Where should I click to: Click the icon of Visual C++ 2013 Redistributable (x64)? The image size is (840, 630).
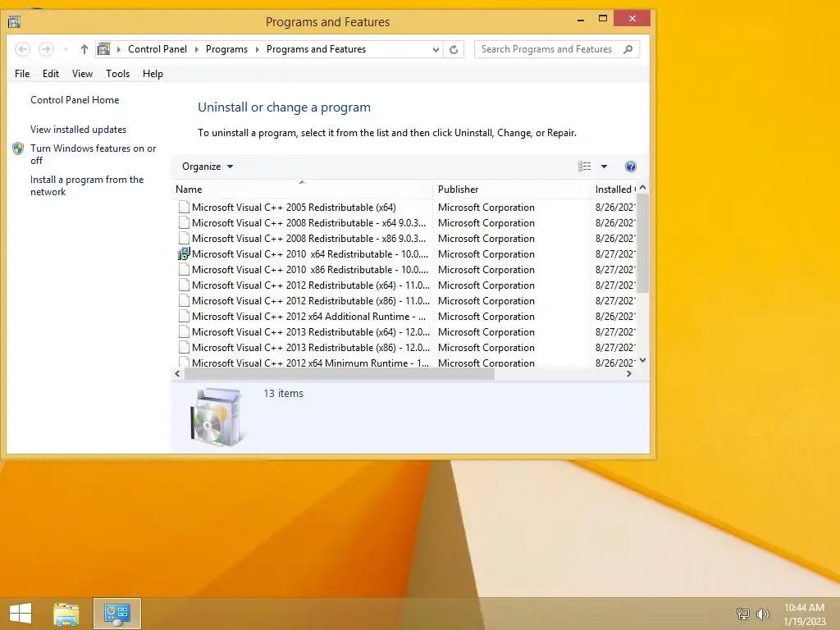pyautogui.click(x=184, y=331)
